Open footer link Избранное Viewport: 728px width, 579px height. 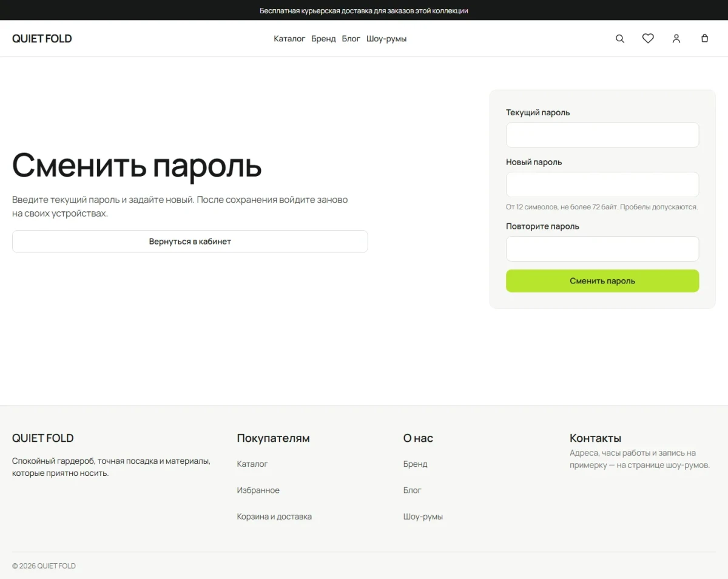coord(258,490)
